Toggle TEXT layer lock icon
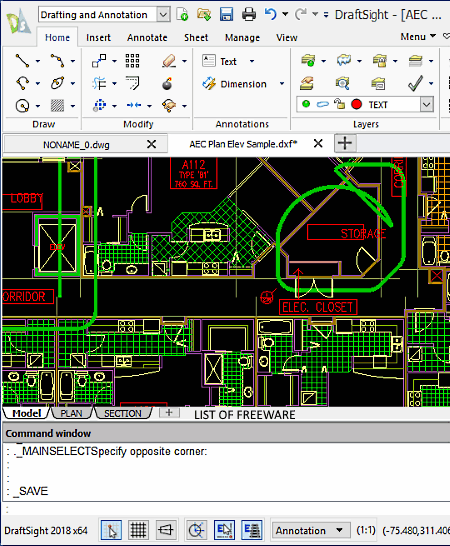This screenshot has height=546, width=450. pyautogui.click(x=340, y=104)
